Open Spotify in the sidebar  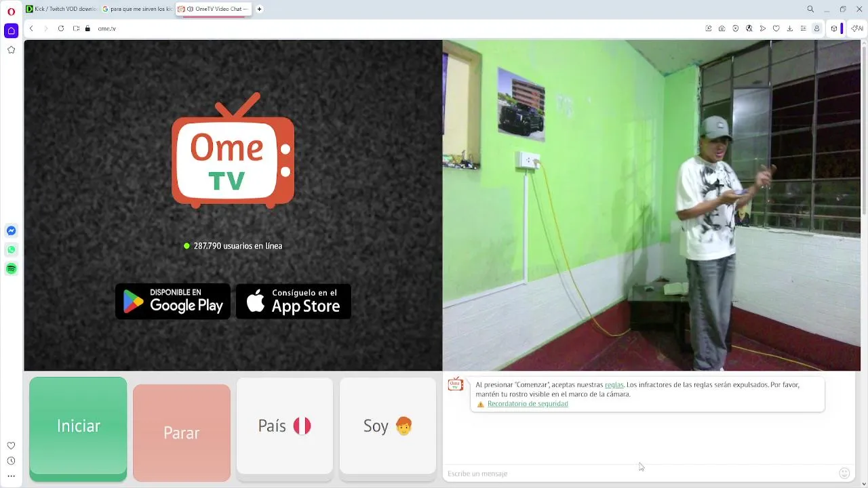11,269
